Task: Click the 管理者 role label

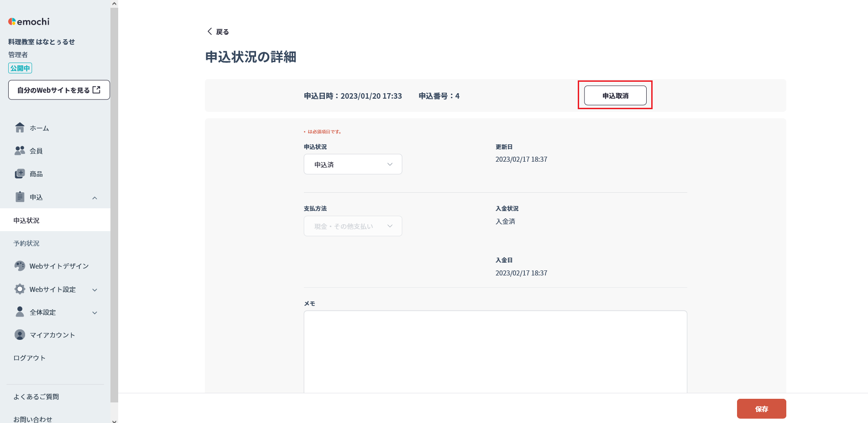Action: coord(18,54)
